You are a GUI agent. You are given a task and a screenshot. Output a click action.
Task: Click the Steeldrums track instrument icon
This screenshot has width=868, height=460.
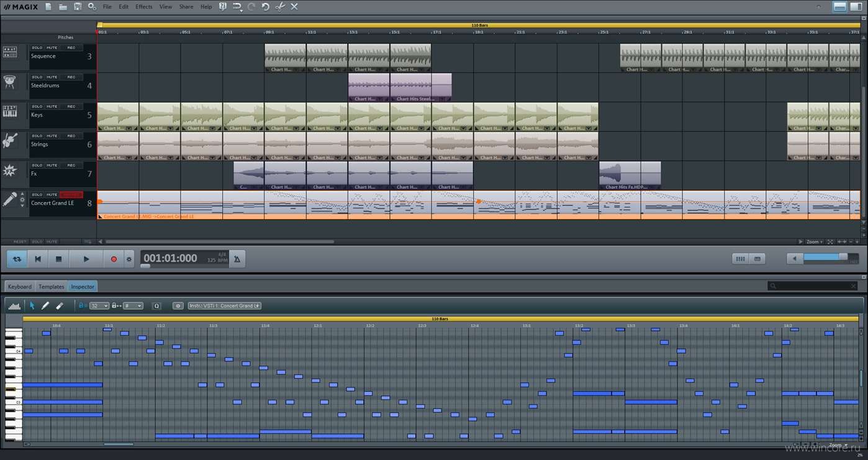click(9, 82)
